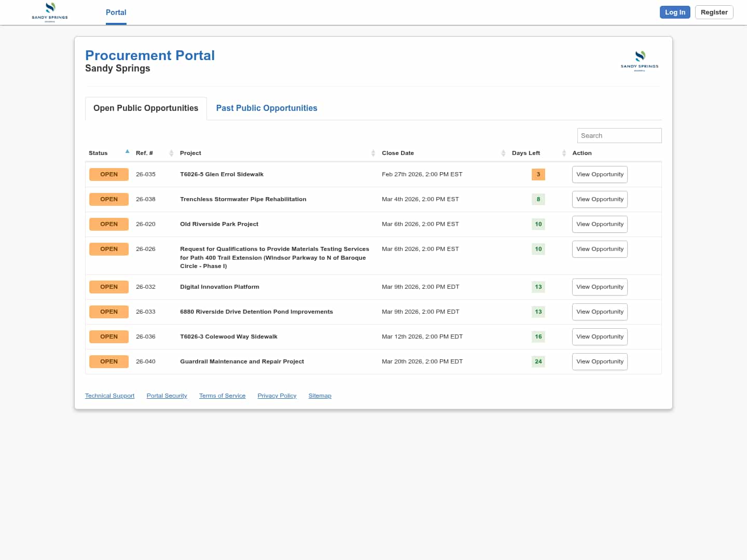Click the Log In button
The image size is (747, 560).
pos(674,12)
